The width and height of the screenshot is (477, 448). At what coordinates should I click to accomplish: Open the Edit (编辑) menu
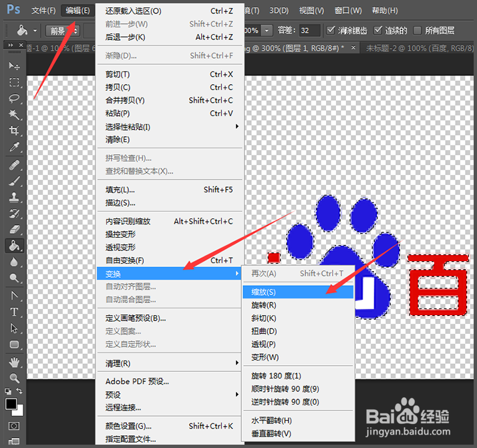pyautogui.click(x=78, y=11)
